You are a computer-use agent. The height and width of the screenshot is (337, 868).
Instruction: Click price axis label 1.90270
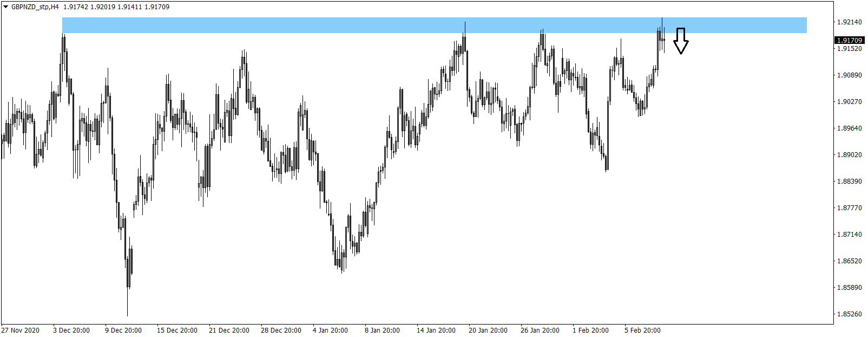tap(850, 102)
